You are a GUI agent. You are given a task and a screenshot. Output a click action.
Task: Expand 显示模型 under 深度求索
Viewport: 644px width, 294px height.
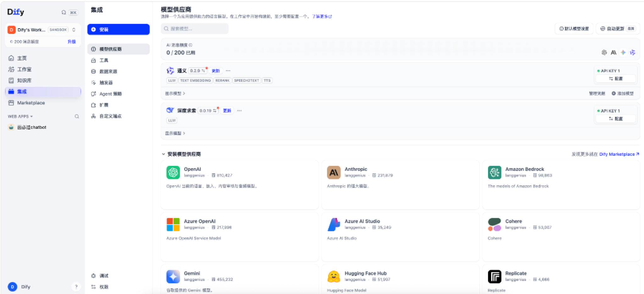click(x=175, y=133)
